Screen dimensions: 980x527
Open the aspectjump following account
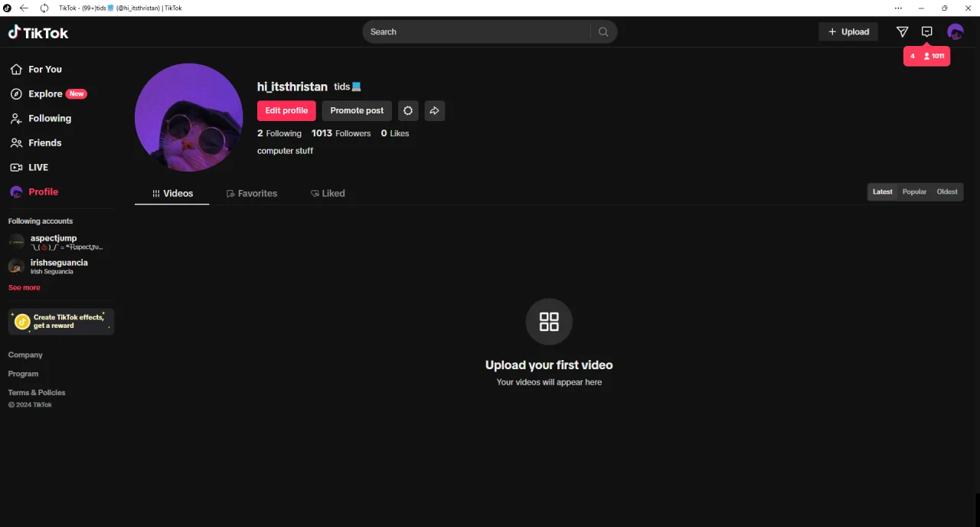coord(61,242)
